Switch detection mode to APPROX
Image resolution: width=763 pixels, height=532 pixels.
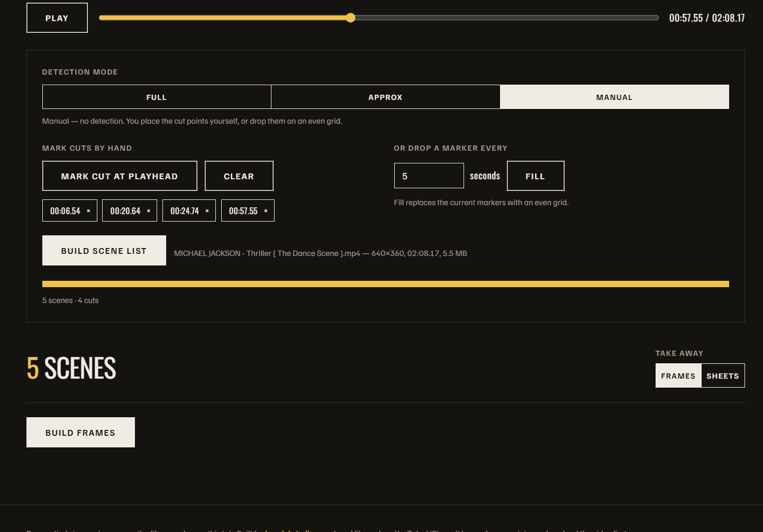click(385, 97)
